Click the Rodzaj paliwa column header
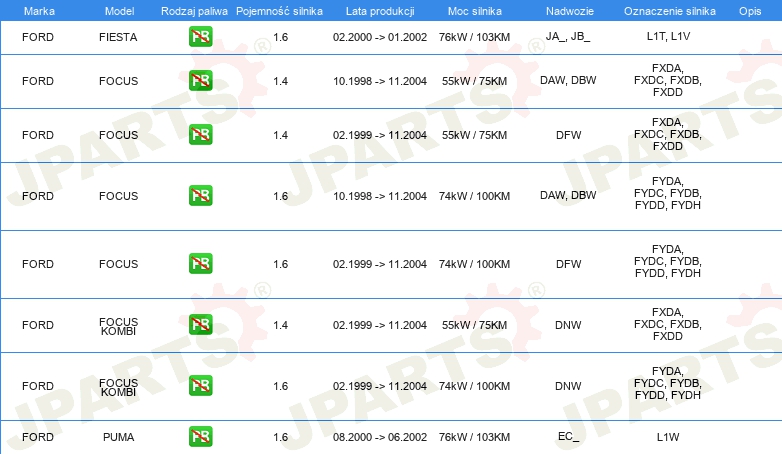Viewport: 782px width, 454px height. coord(194,11)
